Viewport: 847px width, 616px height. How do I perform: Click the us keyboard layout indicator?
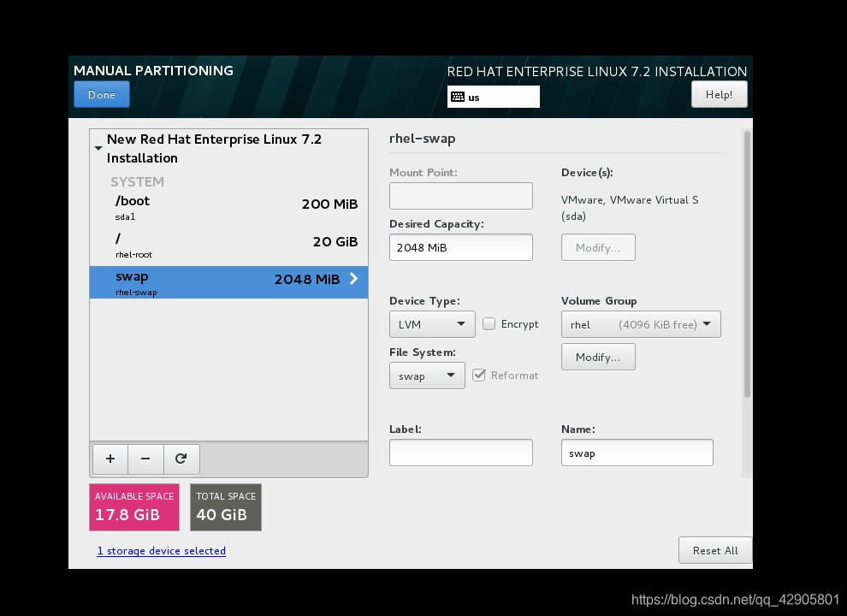tap(493, 97)
